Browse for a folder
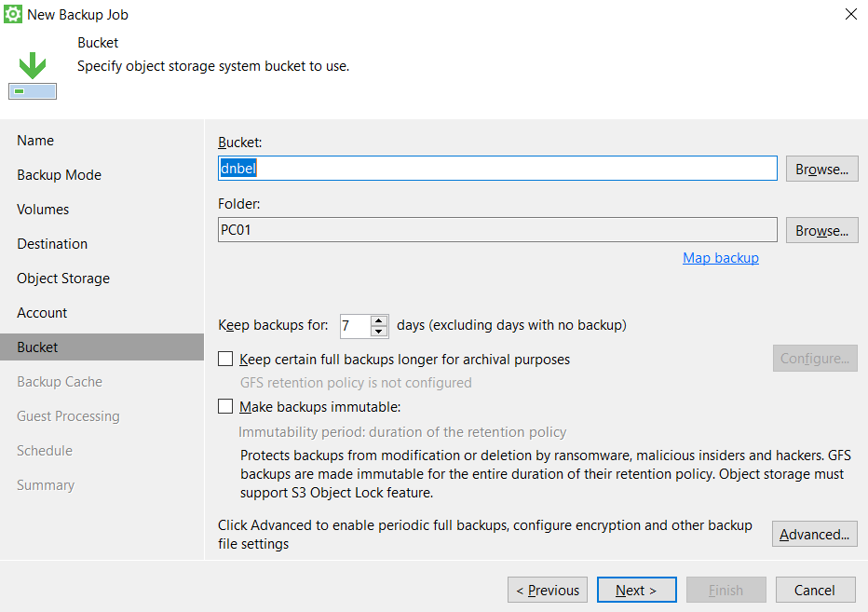The width and height of the screenshot is (868, 612). pyautogui.click(x=821, y=230)
